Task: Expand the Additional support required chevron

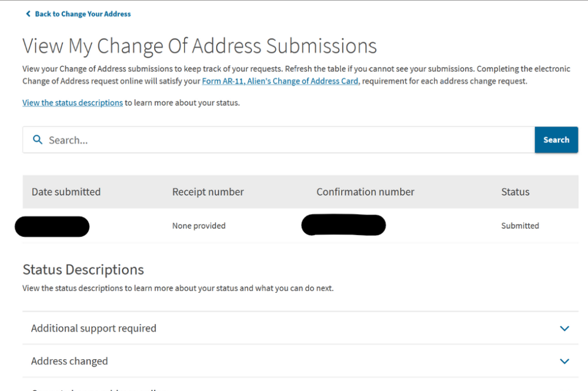Action: [564, 328]
